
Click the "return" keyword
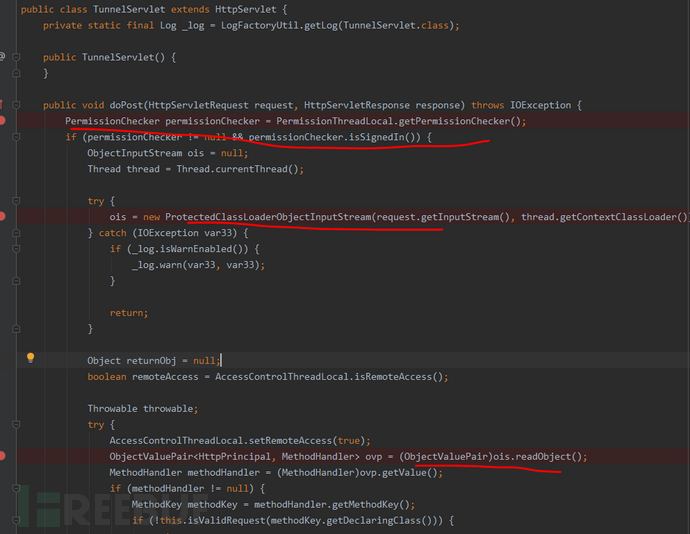coord(126,313)
